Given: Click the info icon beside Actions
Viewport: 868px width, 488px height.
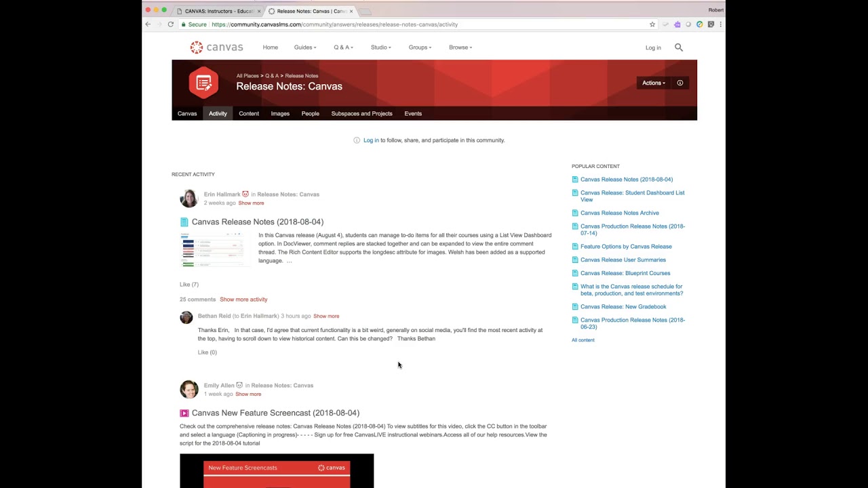Looking at the screenshot, I should coord(680,83).
